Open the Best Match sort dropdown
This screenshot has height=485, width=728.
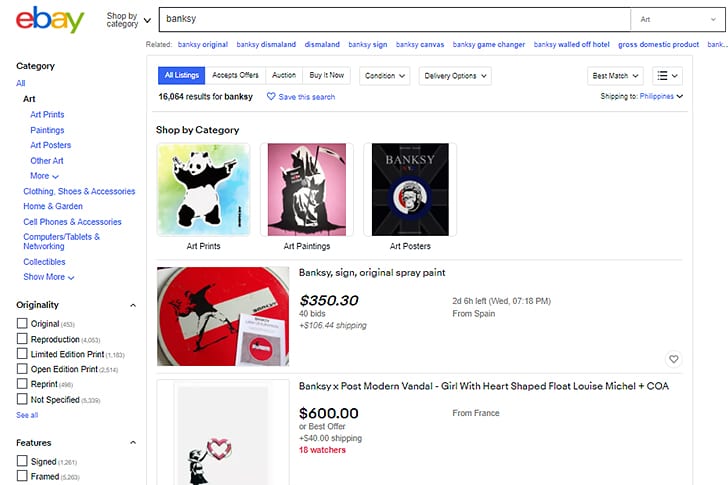(615, 75)
